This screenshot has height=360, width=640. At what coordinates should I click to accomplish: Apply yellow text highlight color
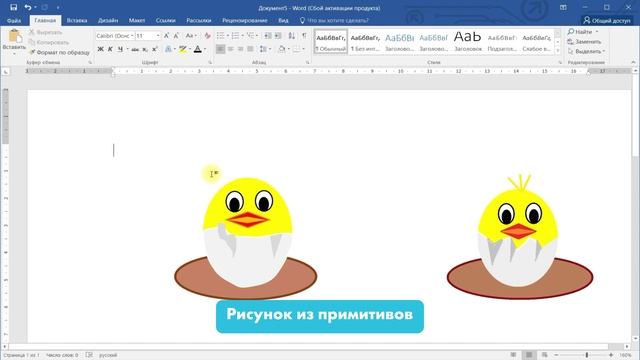tap(183, 49)
